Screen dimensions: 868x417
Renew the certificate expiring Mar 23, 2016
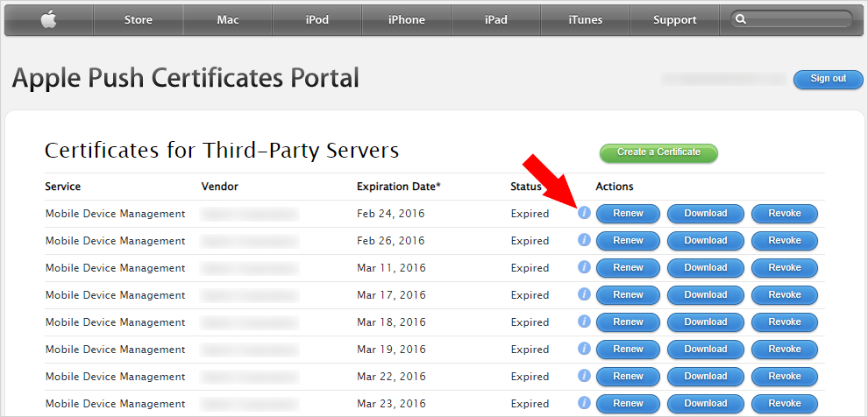pyautogui.click(x=629, y=403)
